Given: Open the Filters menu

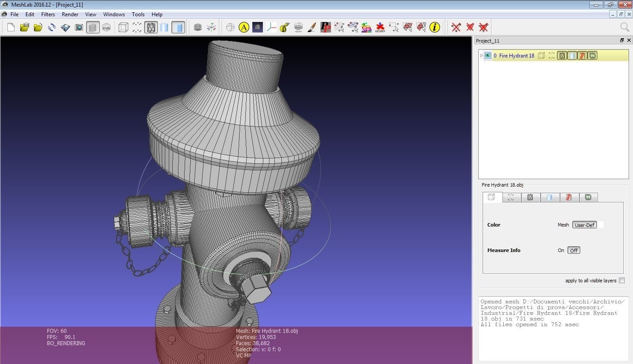Looking at the screenshot, I should pyautogui.click(x=48, y=14).
